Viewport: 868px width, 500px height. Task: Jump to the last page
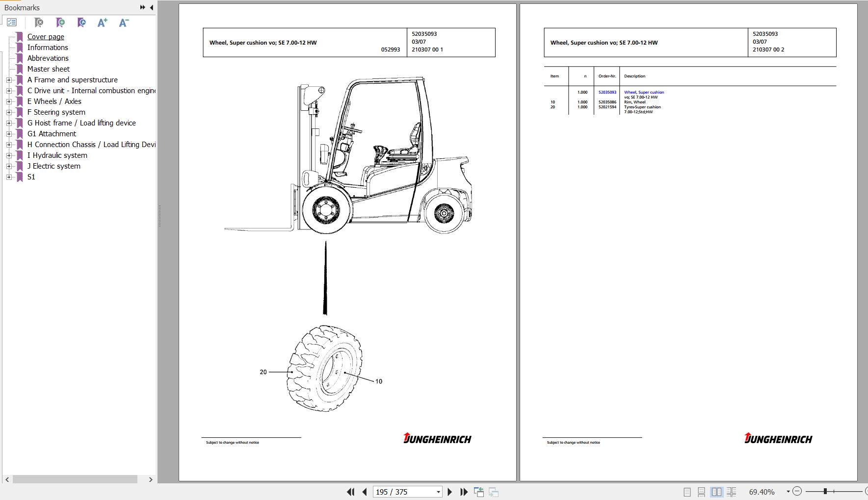464,492
